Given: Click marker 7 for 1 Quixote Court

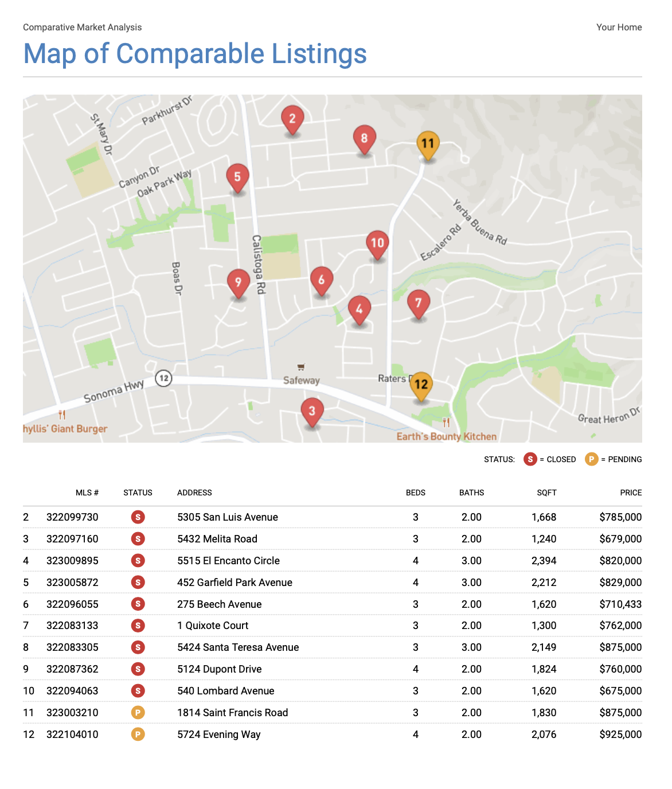Looking at the screenshot, I should [x=418, y=302].
